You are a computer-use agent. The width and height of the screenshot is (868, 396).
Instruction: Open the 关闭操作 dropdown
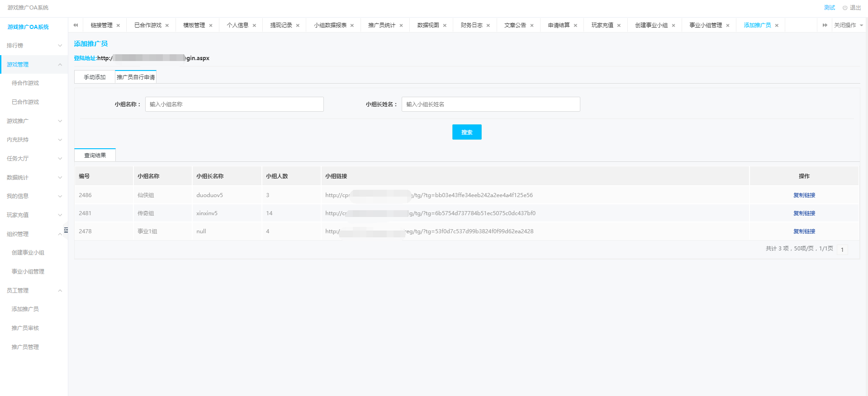(848, 25)
